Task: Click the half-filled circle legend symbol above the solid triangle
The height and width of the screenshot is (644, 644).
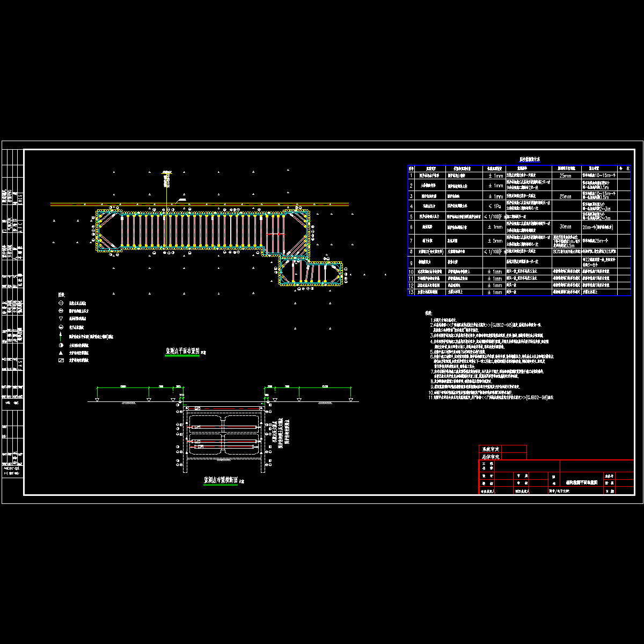Action: pos(61,345)
